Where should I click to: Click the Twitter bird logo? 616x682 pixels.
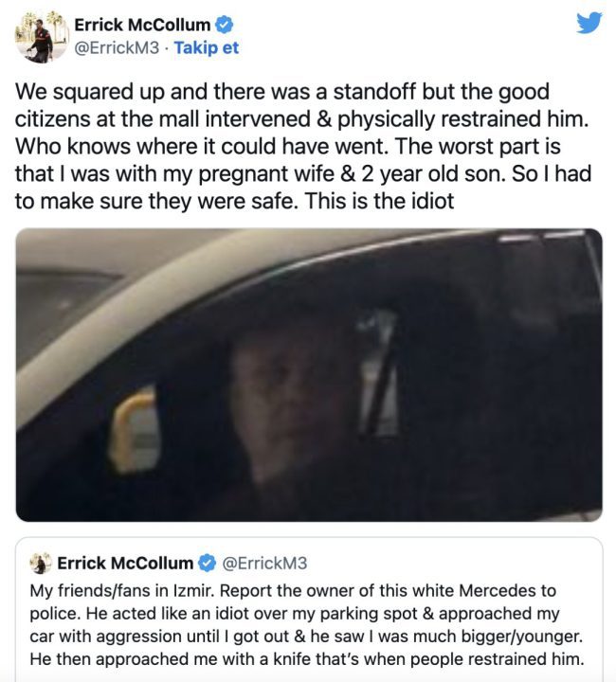coord(589,22)
